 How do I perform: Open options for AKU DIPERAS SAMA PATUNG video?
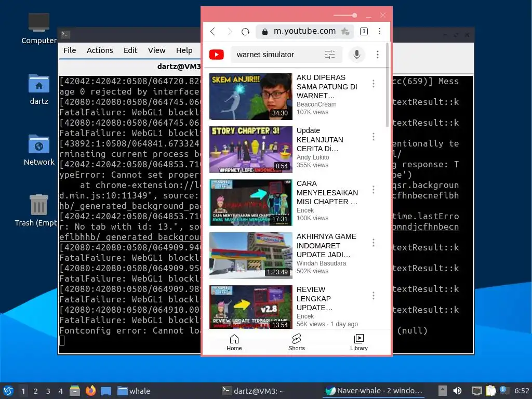click(373, 84)
